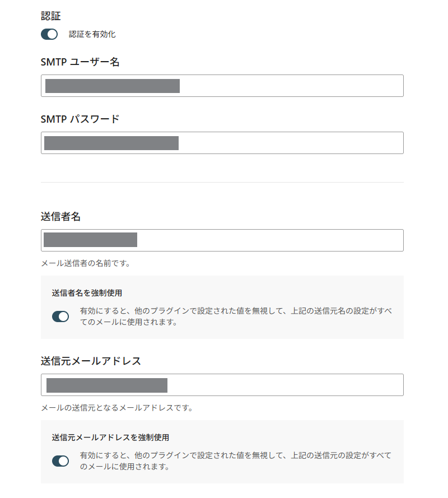Click the 送信者名を強制使用 option title
The height and width of the screenshot is (498, 448).
(87, 293)
